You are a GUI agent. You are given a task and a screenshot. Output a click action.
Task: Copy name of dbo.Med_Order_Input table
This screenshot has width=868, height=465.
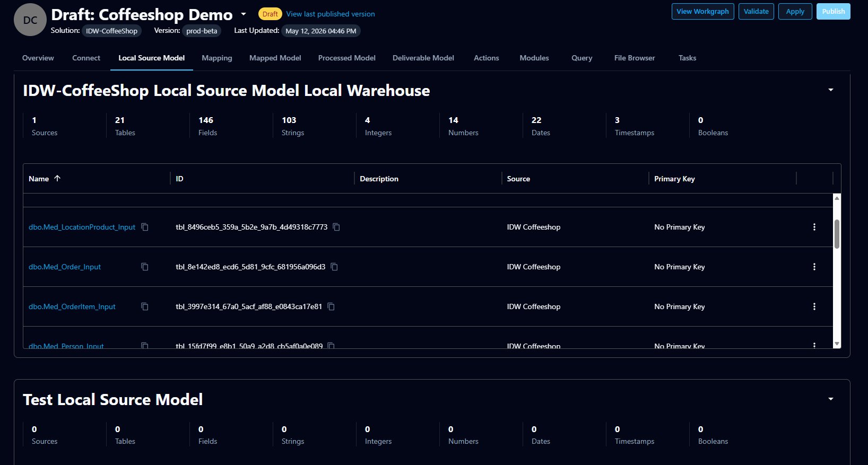point(145,267)
